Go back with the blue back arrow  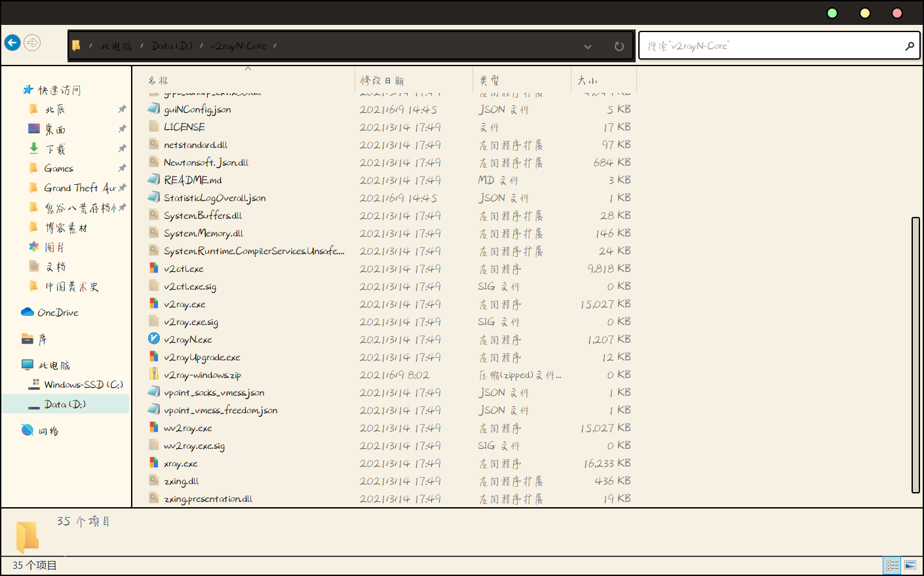pyautogui.click(x=12, y=43)
